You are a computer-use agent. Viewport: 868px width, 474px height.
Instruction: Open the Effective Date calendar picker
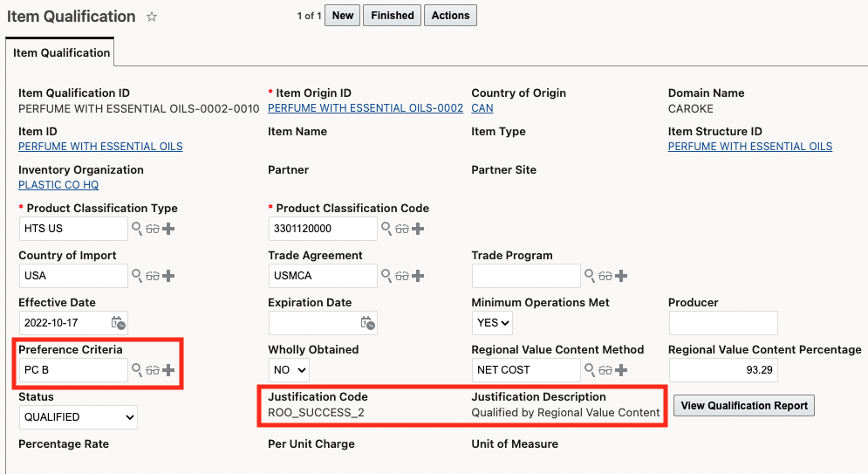click(119, 323)
